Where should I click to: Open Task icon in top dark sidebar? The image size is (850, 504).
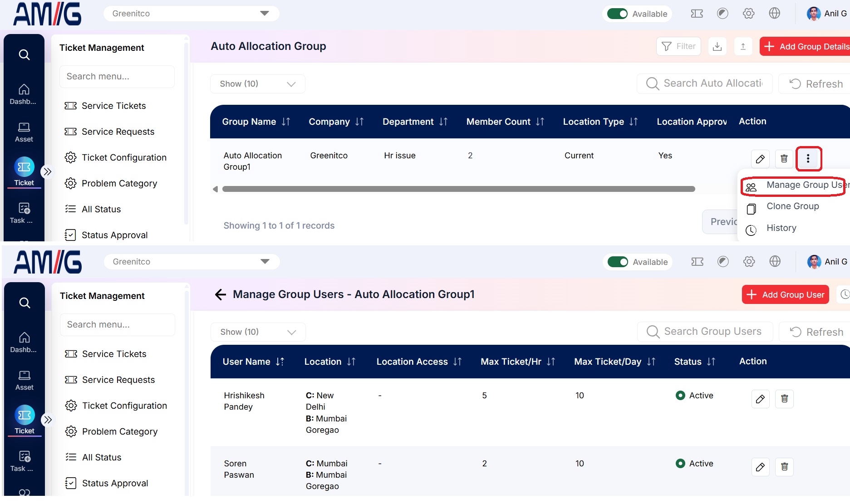click(24, 213)
